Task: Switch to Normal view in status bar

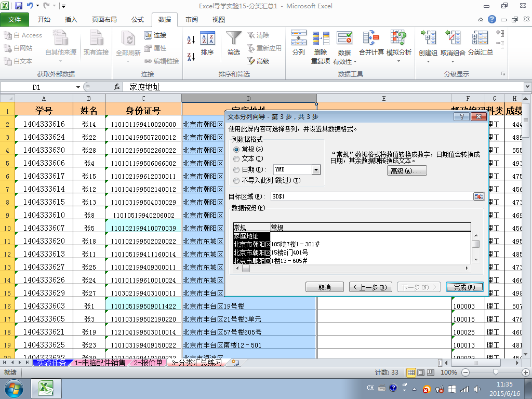Action: 411,373
